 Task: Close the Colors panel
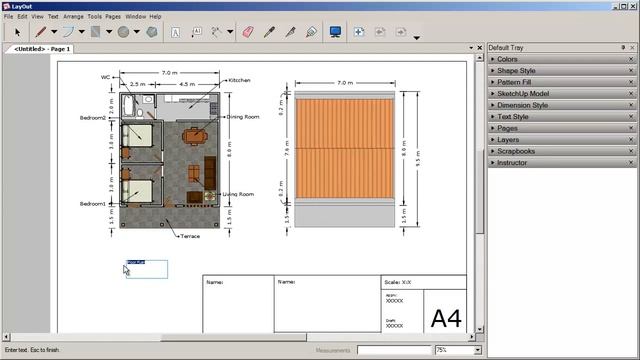[x=631, y=59]
